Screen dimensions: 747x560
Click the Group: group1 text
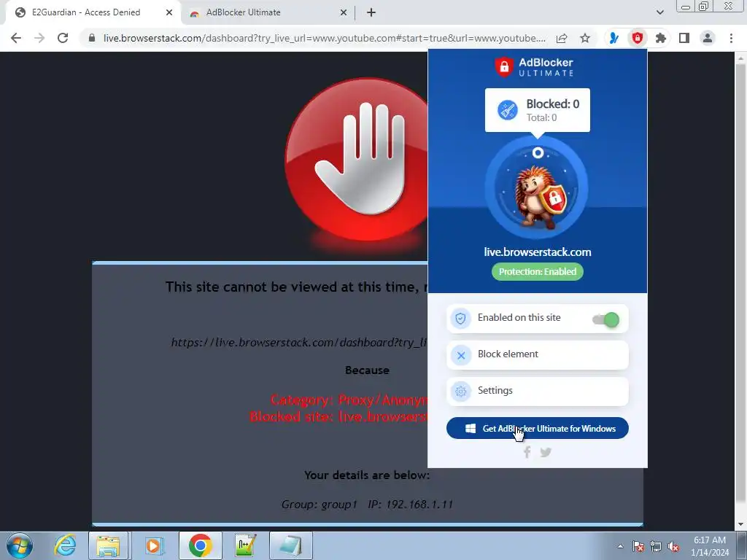(x=319, y=505)
